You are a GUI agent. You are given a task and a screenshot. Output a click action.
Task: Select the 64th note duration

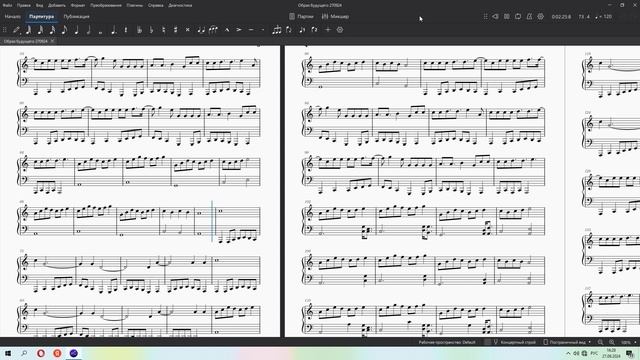(29, 29)
